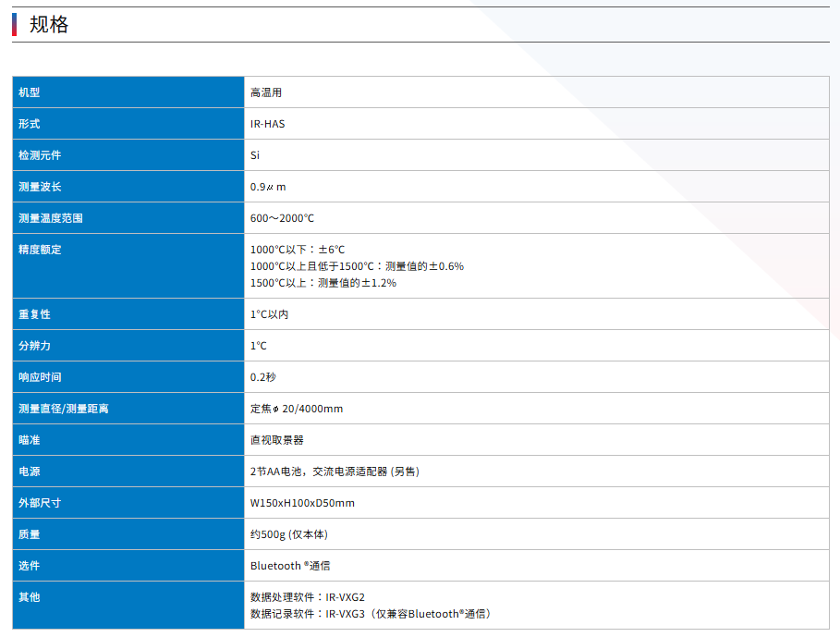Viewport: 840px width, 637px height.
Task: Click the 测量值的±0.6% accuracy line
Action: pos(357,266)
